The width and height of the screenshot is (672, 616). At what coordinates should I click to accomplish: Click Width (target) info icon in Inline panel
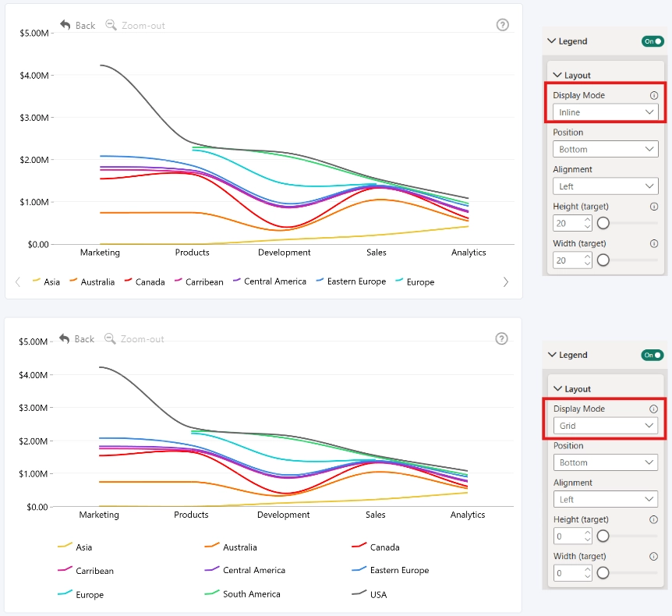[x=653, y=243]
